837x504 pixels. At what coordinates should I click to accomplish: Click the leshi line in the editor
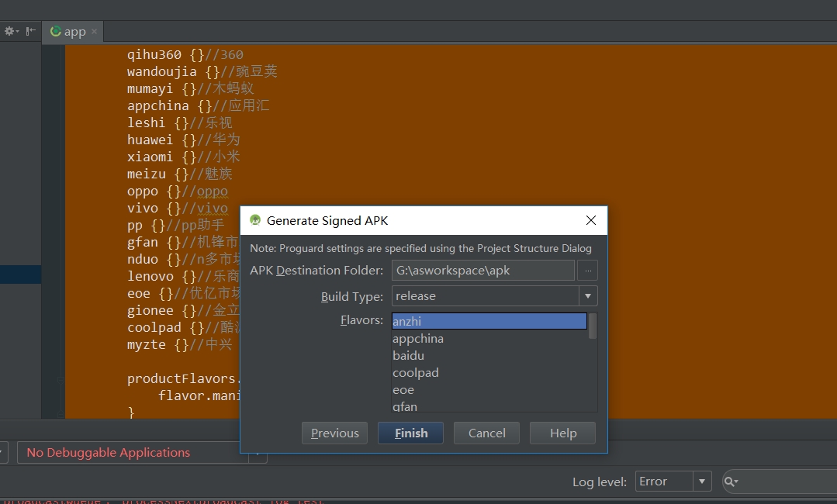tap(179, 123)
